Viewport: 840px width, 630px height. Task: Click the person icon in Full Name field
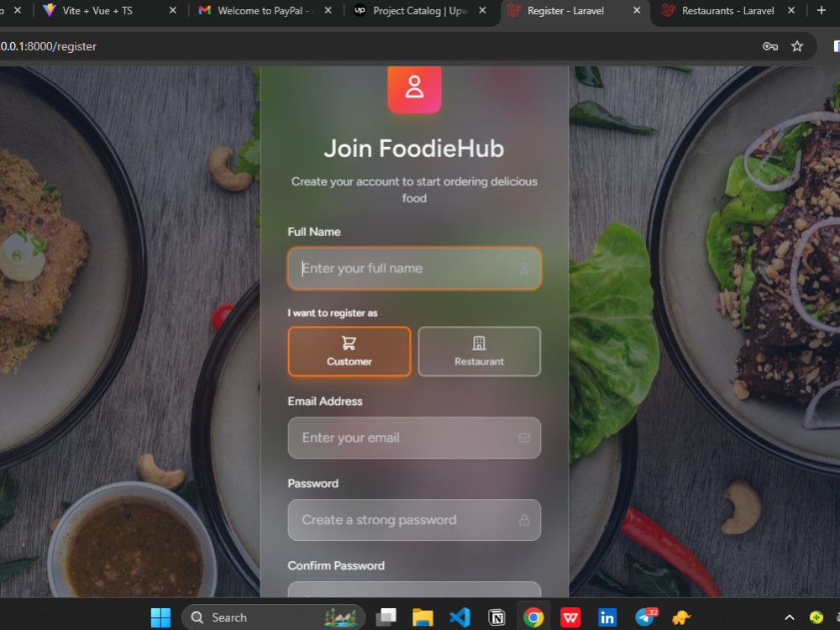coord(524,269)
